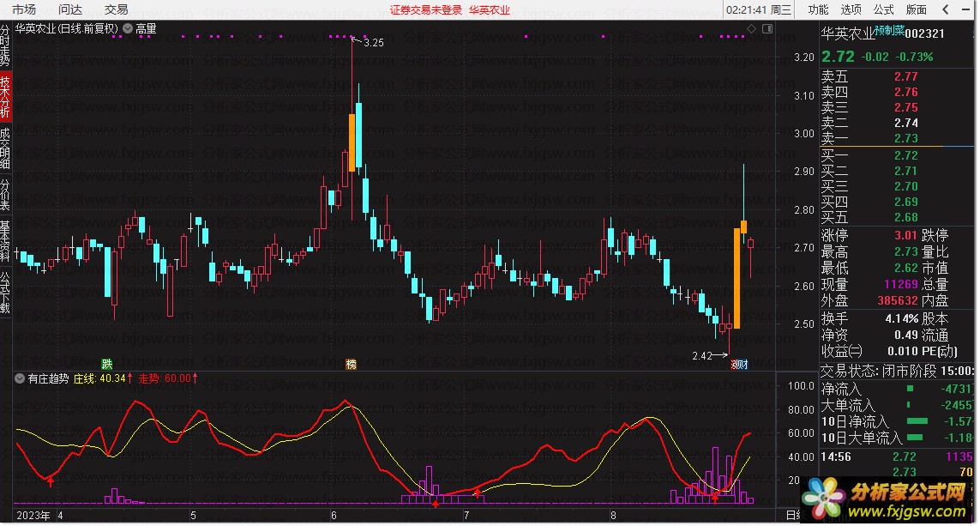Click the 买三 price 2.70

click(x=905, y=186)
